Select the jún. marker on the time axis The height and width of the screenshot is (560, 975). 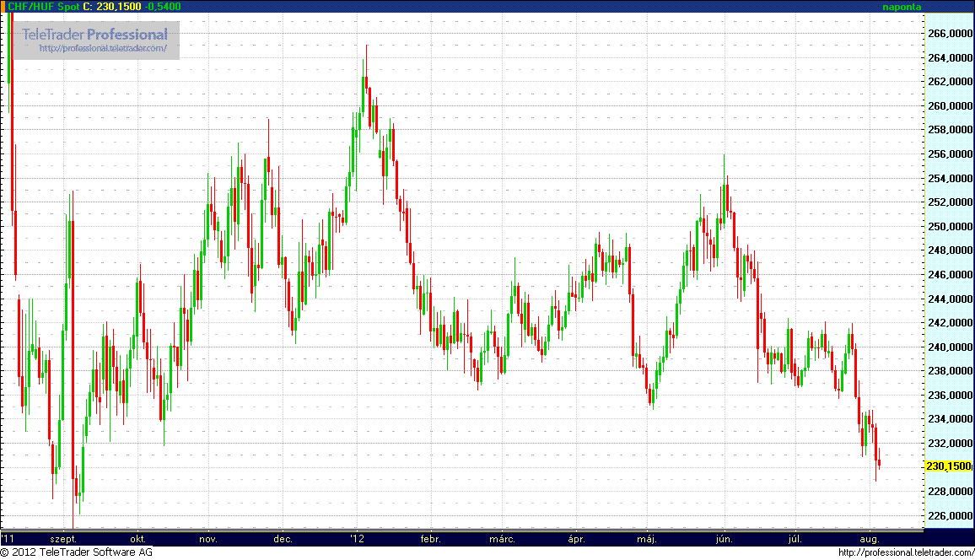pos(725,538)
